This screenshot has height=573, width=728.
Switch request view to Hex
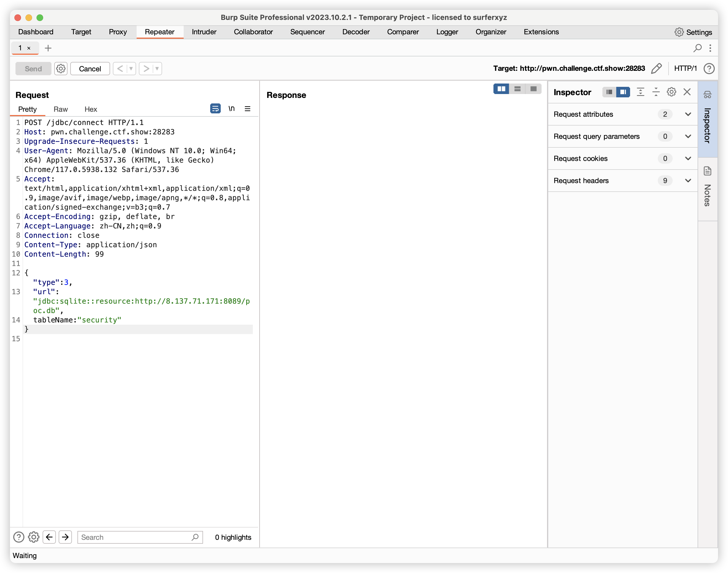pos(90,109)
